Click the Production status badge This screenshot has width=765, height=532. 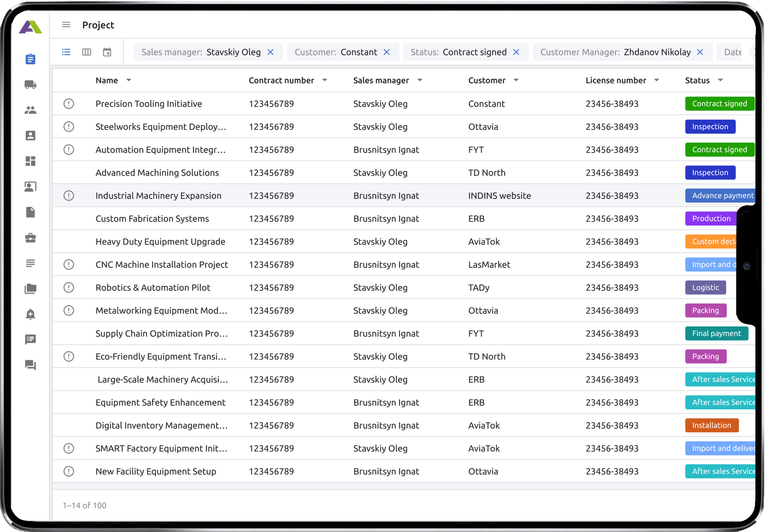711,219
